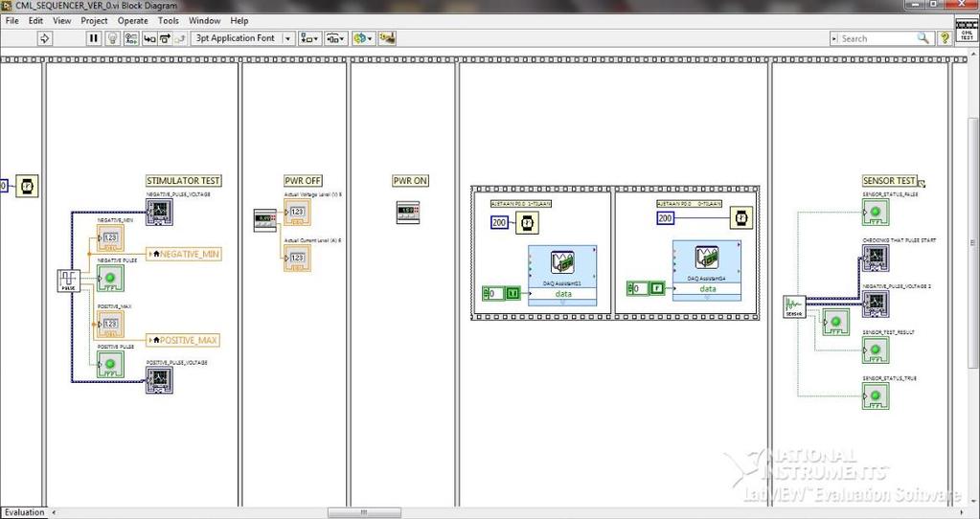
Task: Open the Align Objects dropdown
Action: [x=309, y=38]
